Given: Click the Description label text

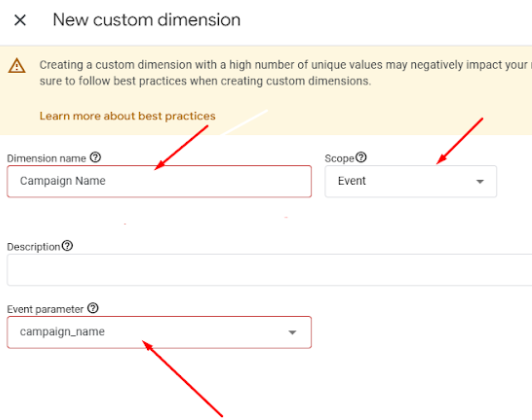Looking at the screenshot, I should [34, 247].
